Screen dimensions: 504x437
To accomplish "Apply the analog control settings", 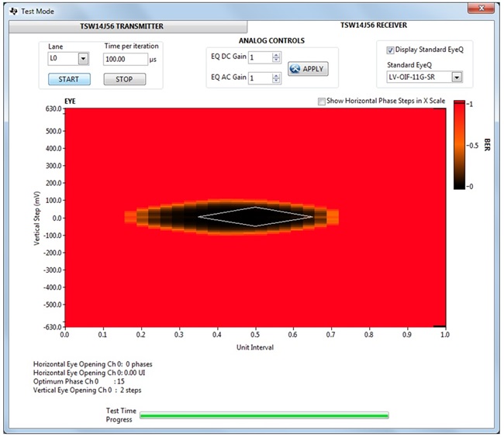I will 308,69.
